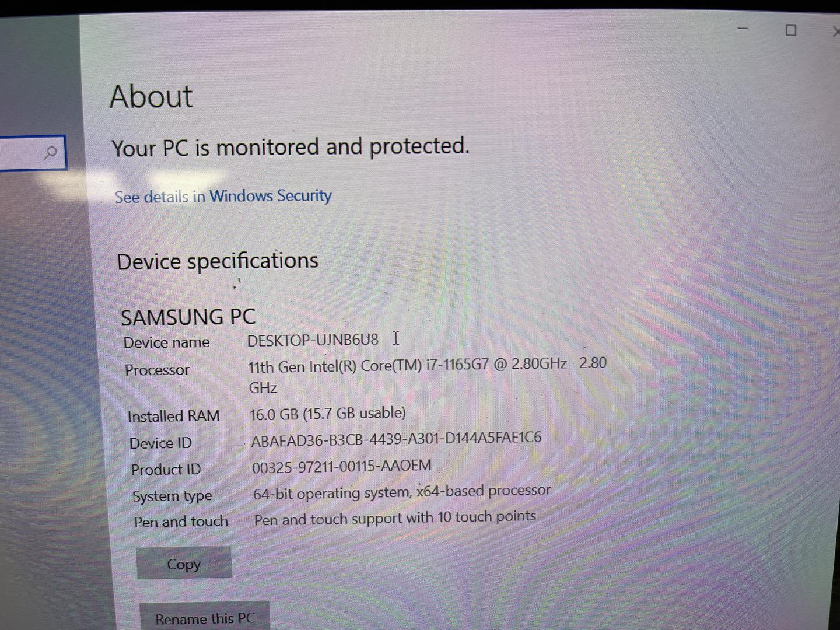Click the Pen and touch label
The height and width of the screenshot is (630, 840).
[181, 521]
